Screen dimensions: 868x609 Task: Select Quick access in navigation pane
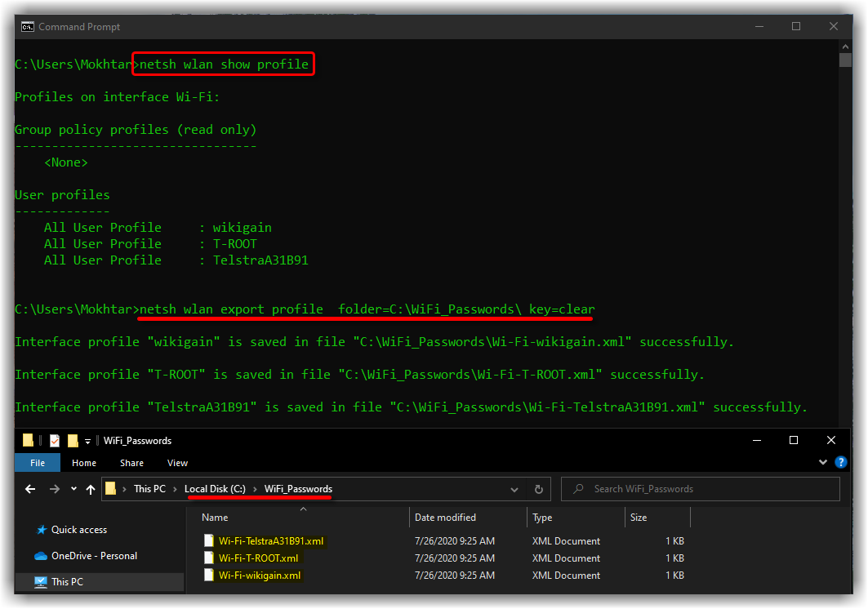pyautogui.click(x=79, y=530)
